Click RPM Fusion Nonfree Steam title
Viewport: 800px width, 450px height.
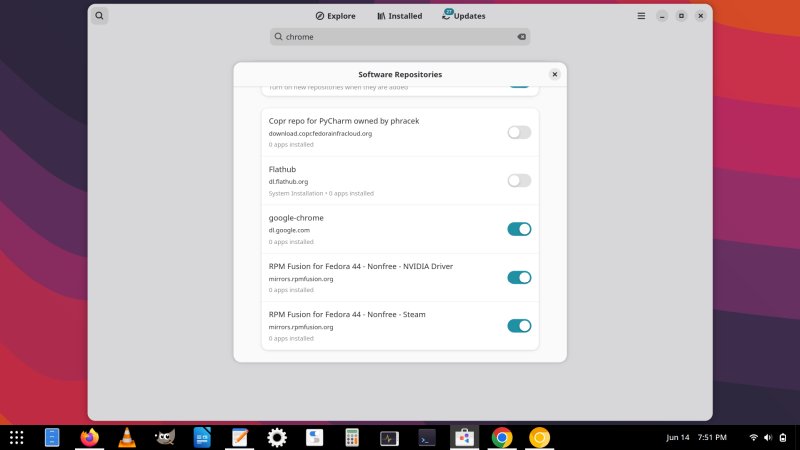pos(347,315)
